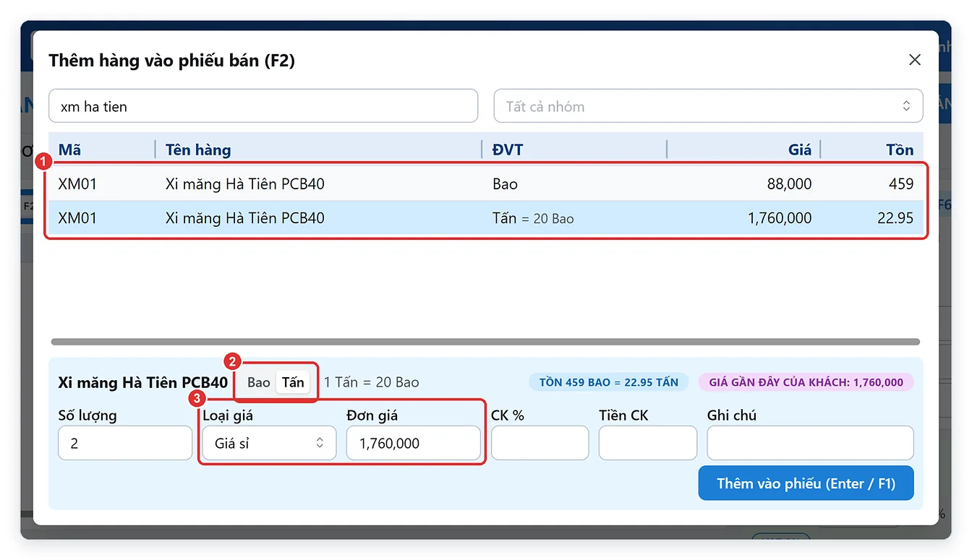The image size is (972, 560).
Task: Click the Ghi chú note field
Action: click(811, 443)
